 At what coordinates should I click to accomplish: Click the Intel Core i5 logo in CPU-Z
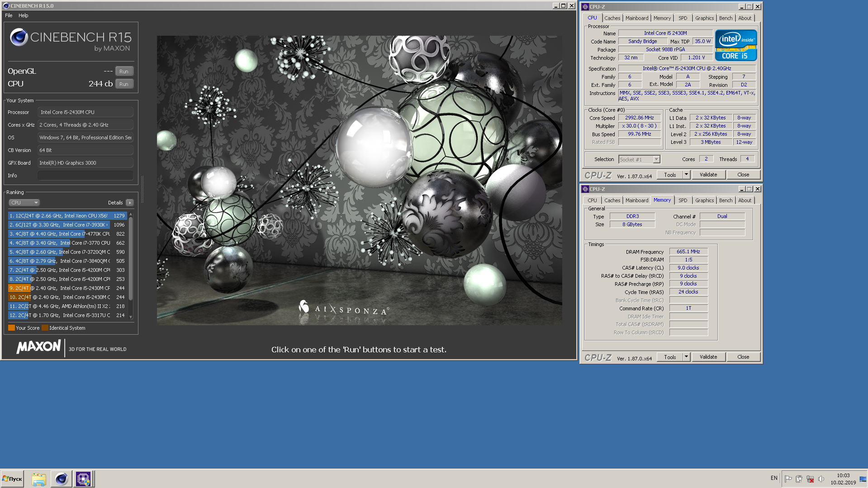(x=735, y=45)
